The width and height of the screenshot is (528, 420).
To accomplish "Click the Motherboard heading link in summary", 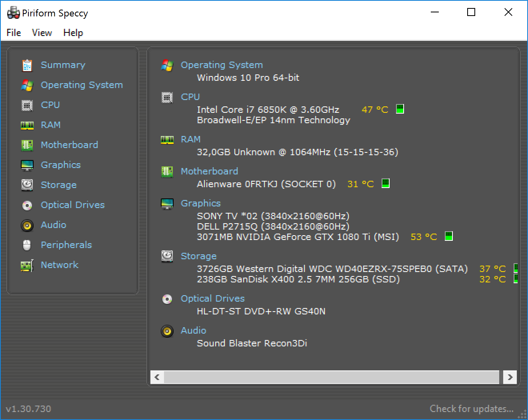I will (209, 171).
